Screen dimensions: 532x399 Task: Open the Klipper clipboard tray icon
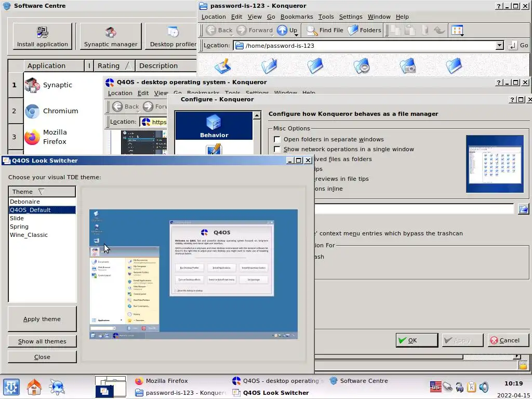pos(471,387)
